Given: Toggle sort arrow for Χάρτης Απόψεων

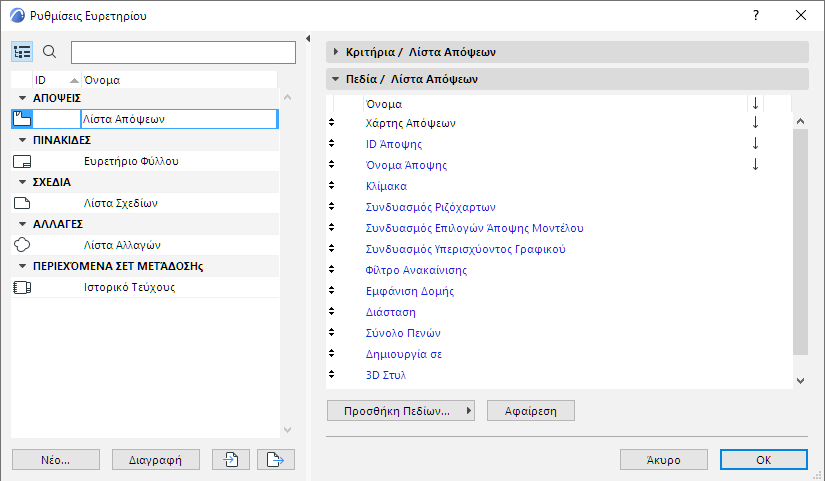Looking at the screenshot, I should [756, 123].
